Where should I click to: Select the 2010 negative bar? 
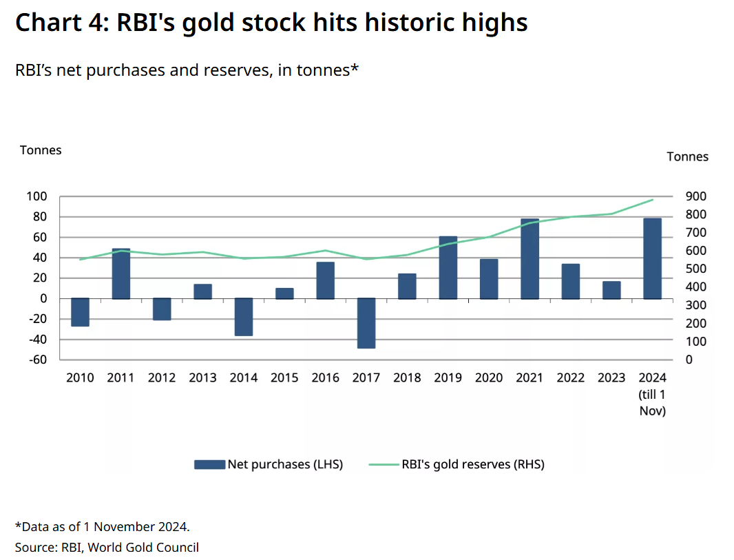(80, 312)
